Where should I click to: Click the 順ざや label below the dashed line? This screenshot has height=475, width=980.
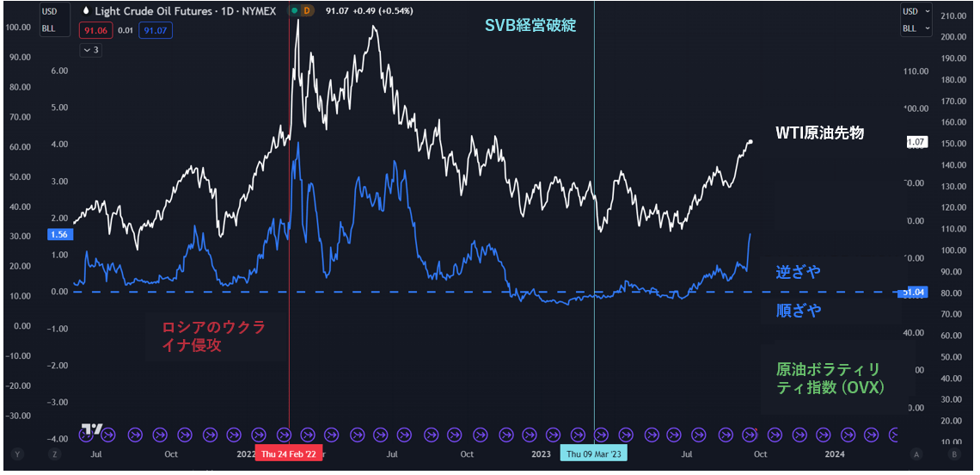click(x=798, y=311)
